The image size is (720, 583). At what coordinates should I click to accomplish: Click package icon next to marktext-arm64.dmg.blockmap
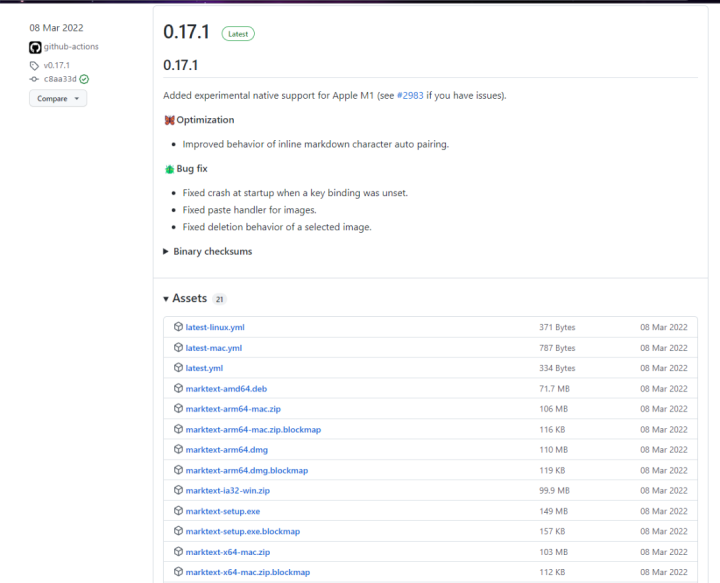tap(178, 470)
